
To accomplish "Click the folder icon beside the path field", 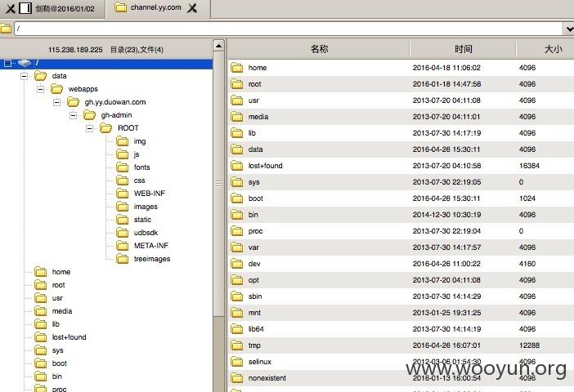I will tap(6, 29).
